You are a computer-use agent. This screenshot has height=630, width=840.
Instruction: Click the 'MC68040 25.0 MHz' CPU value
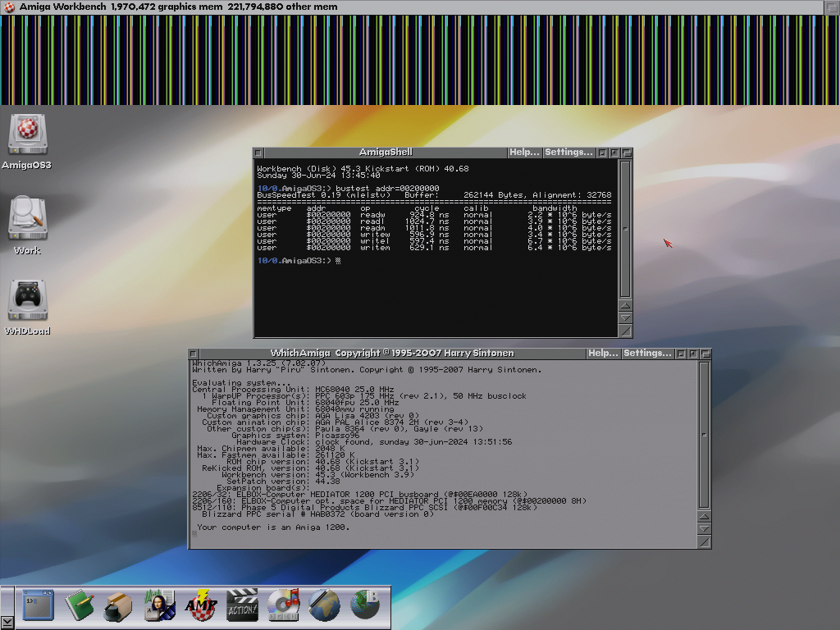click(354, 390)
